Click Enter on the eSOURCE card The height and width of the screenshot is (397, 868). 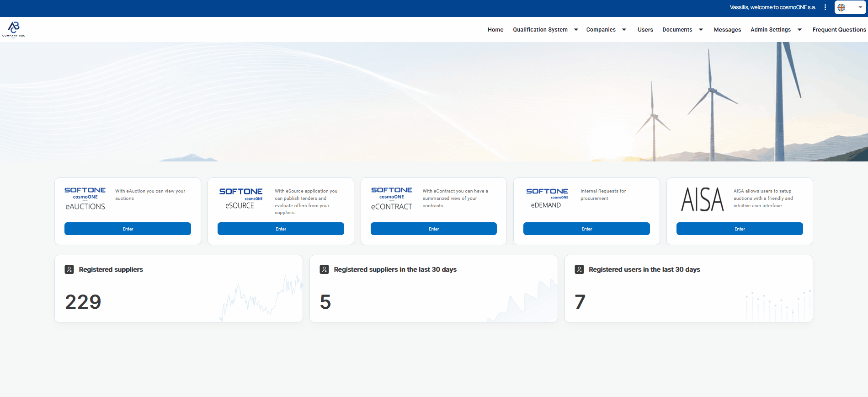pyautogui.click(x=281, y=229)
